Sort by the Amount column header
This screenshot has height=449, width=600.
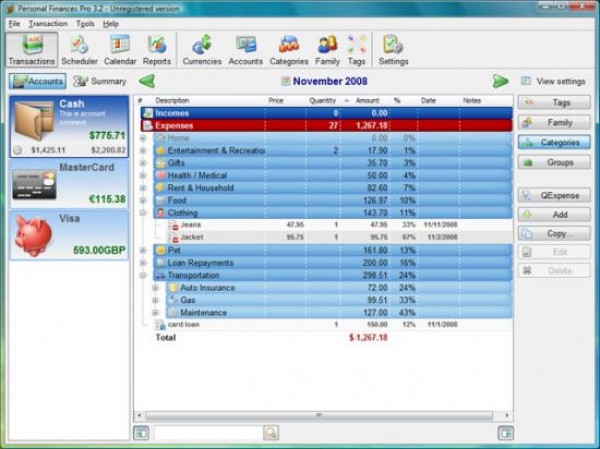click(367, 101)
